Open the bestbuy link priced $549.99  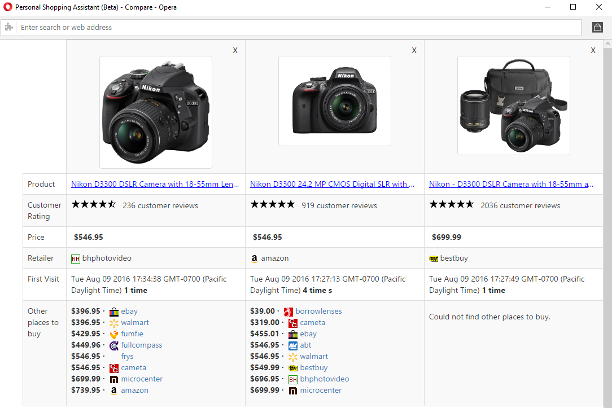coord(314,368)
